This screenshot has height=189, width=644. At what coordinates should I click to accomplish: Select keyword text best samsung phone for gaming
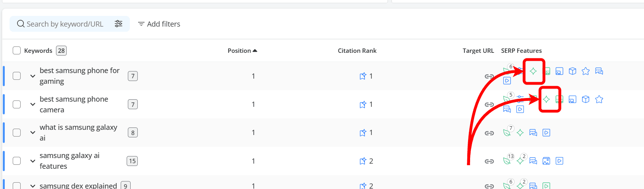click(79, 76)
